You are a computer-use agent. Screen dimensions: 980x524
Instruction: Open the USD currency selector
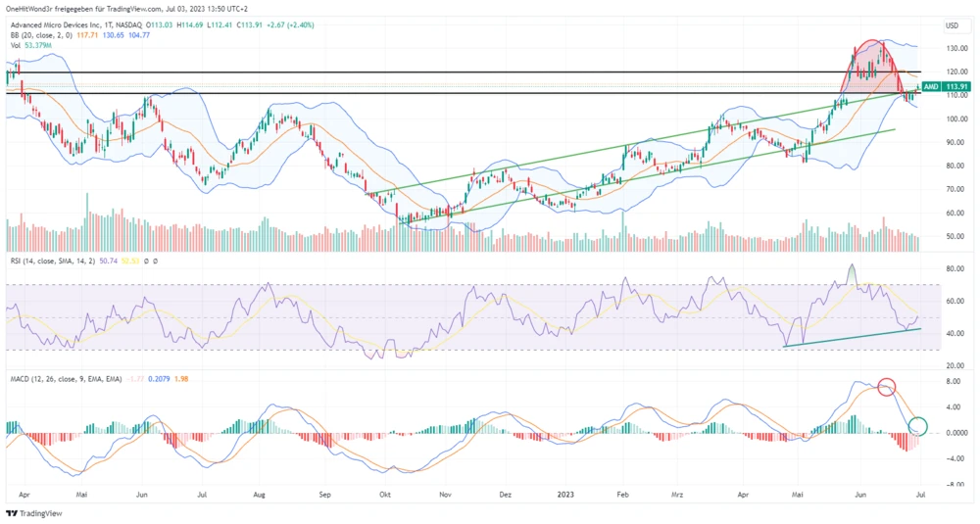tap(951, 25)
